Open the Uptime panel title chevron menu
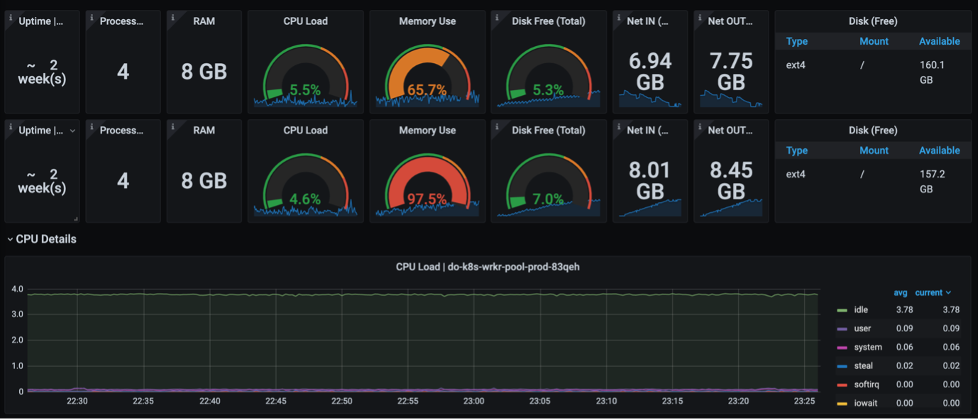The width and height of the screenshot is (980, 420). pos(72,131)
